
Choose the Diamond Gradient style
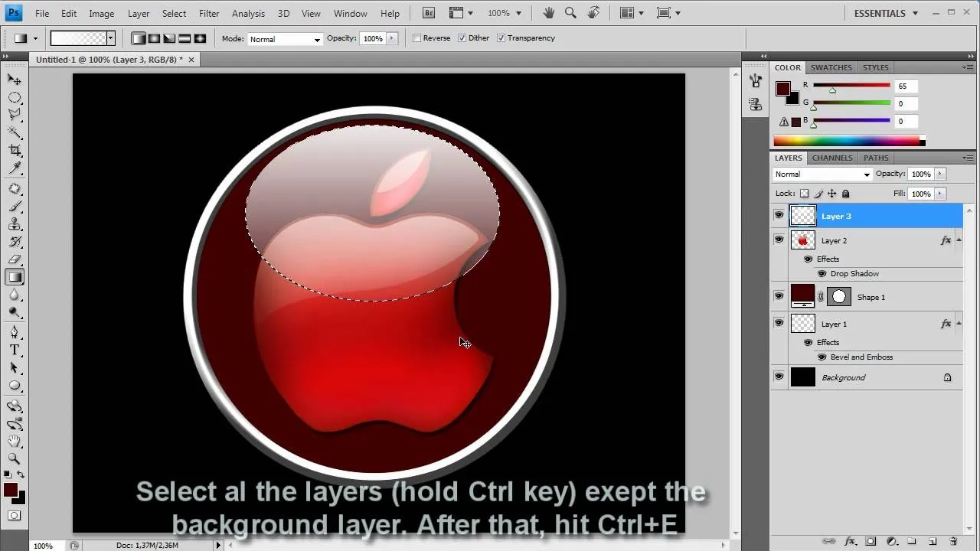(x=200, y=38)
